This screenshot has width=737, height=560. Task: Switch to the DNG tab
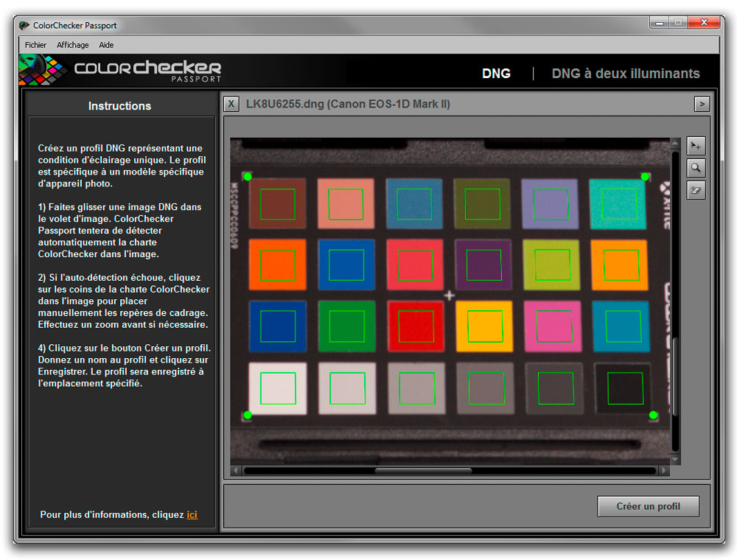[x=496, y=74]
